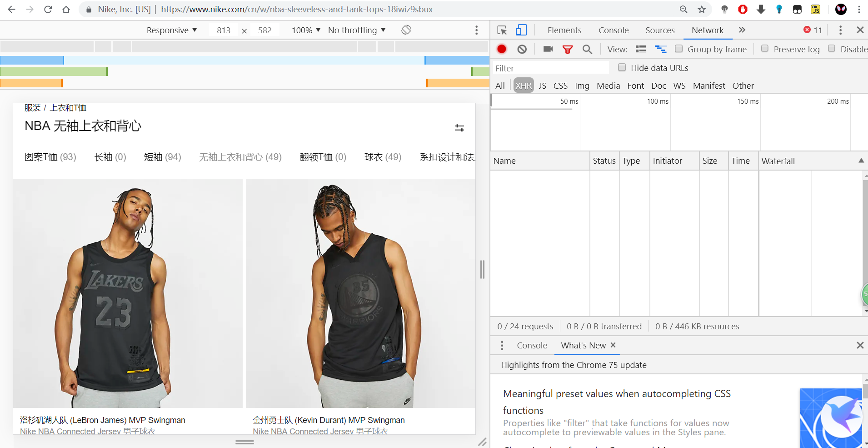Clear the network log
The width and height of the screenshot is (868, 448).
coord(522,49)
